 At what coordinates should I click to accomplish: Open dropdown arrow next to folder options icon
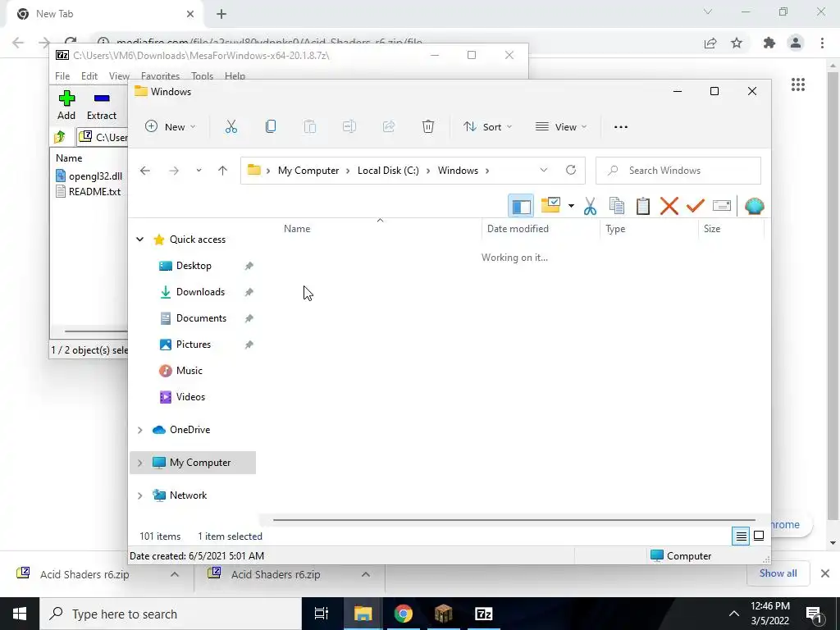tap(571, 206)
